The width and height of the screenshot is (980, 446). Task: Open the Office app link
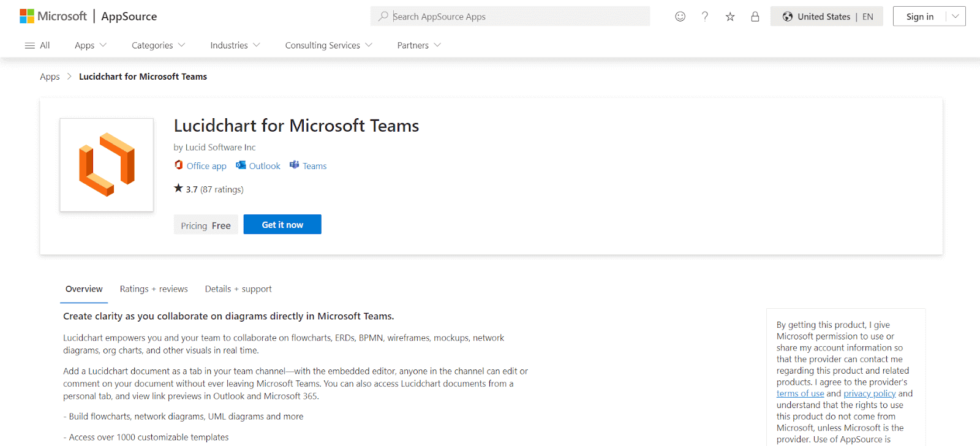click(x=206, y=166)
